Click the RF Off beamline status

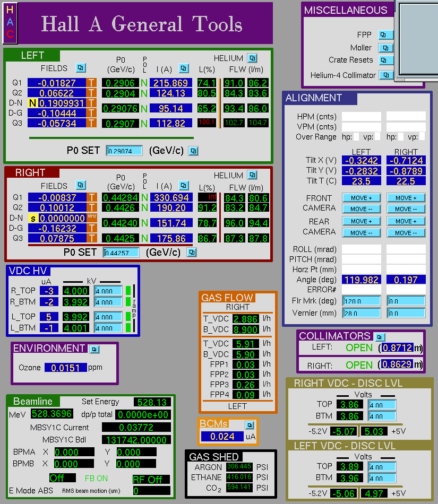pyautogui.click(x=151, y=480)
